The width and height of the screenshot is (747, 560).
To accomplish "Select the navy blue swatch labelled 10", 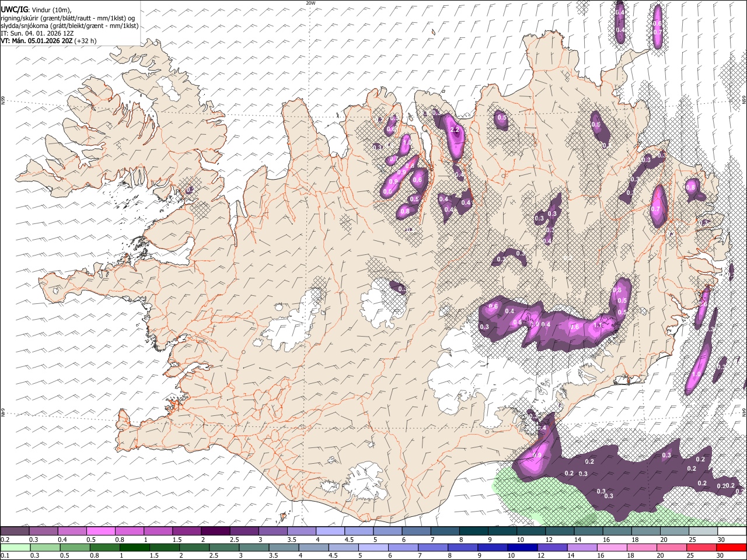I will point(521,548).
